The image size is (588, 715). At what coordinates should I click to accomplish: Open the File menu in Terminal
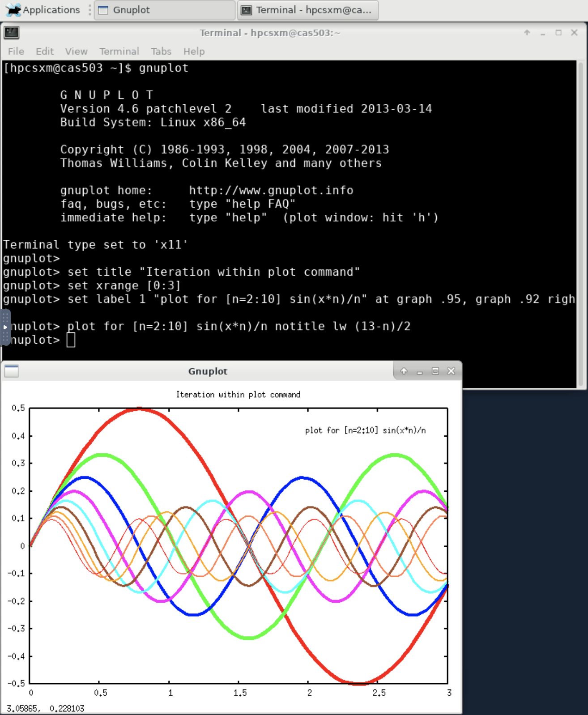coord(16,51)
